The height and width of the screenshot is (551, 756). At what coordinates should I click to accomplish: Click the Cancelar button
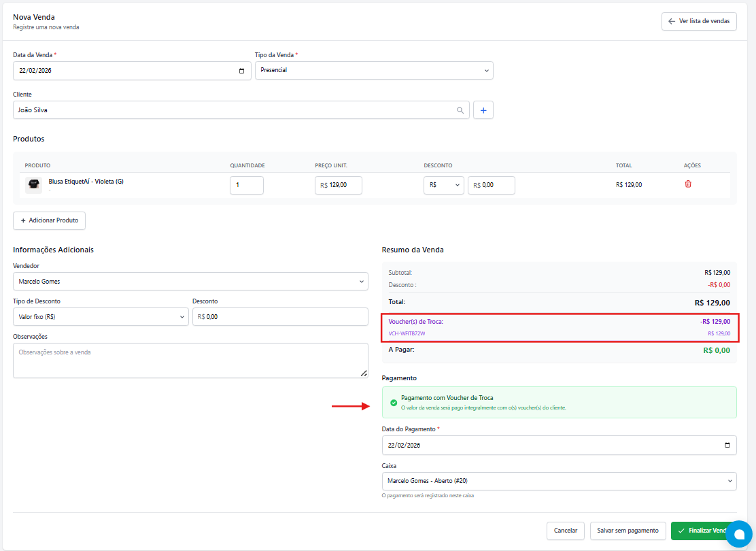pyautogui.click(x=565, y=531)
